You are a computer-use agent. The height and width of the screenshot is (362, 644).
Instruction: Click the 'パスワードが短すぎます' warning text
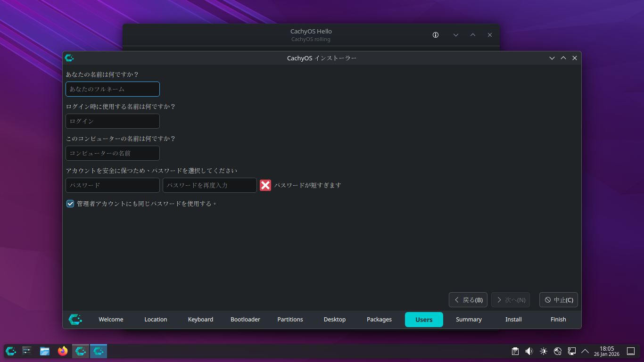tap(307, 185)
